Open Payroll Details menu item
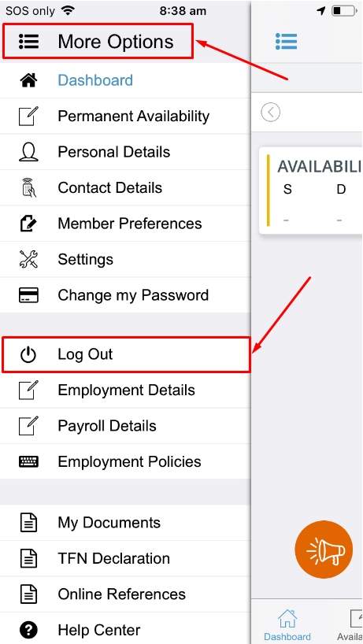Viewport: 363px width, 644px height. (x=125, y=426)
